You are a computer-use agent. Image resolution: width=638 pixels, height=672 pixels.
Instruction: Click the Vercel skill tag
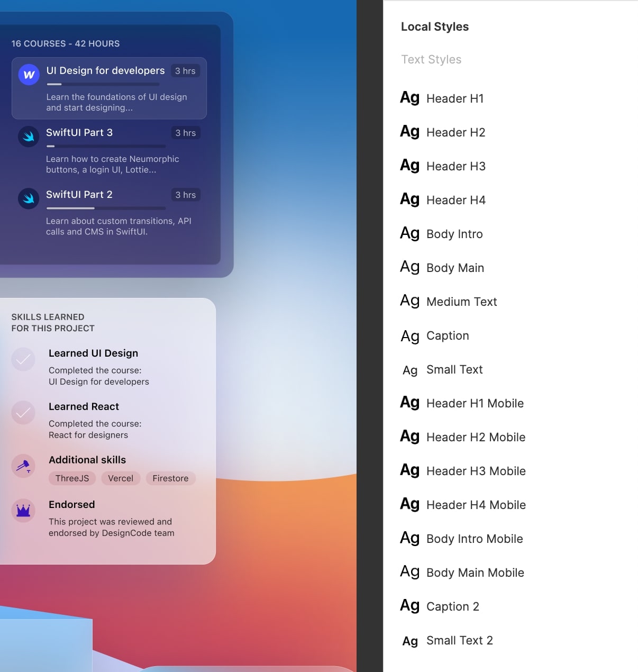pos(121,478)
